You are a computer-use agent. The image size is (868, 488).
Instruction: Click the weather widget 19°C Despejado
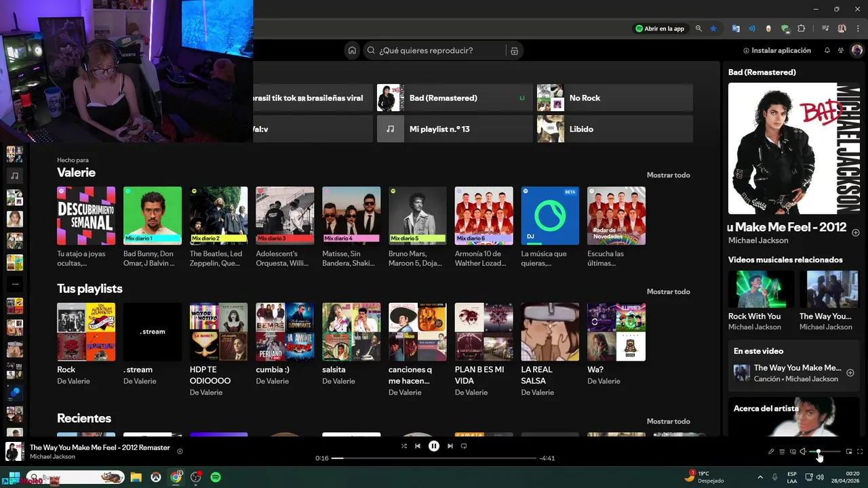pos(705,477)
